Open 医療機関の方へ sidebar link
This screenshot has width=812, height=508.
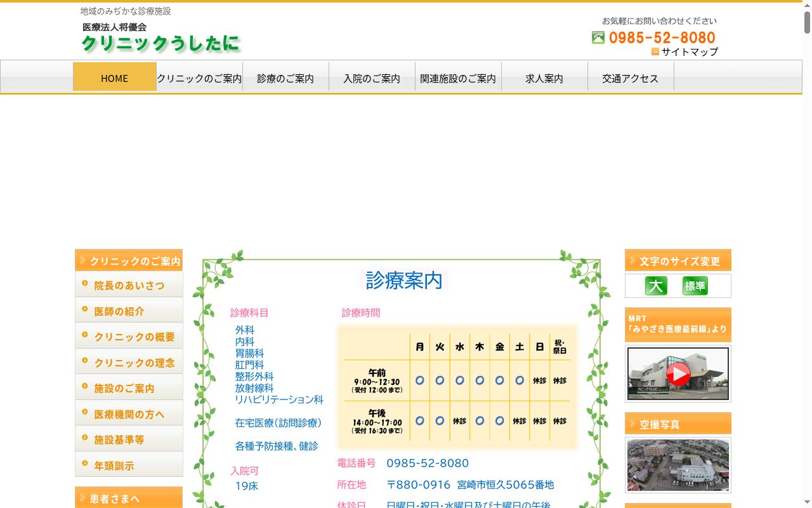[x=129, y=413]
